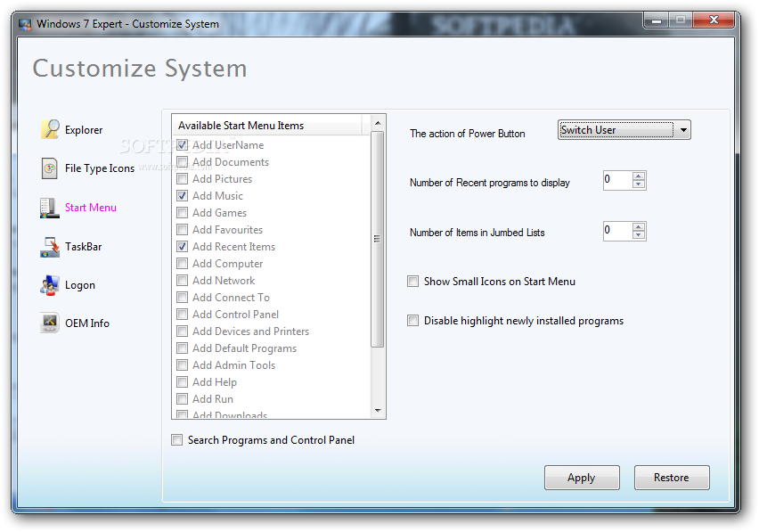Image resolution: width=759 pixels, height=532 pixels.
Task: Tick Add Default Programs checkbox
Action: pos(182,348)
